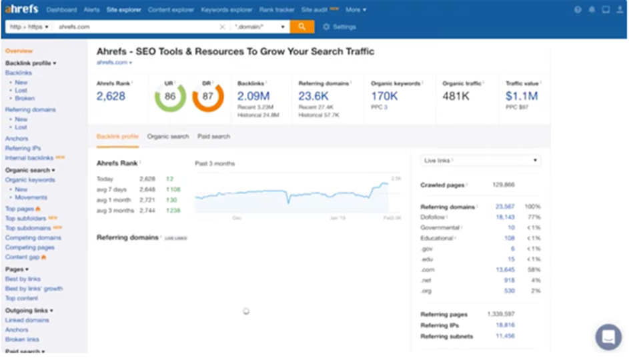This screenshot has width=629, height=364.
Task: Open Referring domains in the sidebar
Action: coord(31,110)
